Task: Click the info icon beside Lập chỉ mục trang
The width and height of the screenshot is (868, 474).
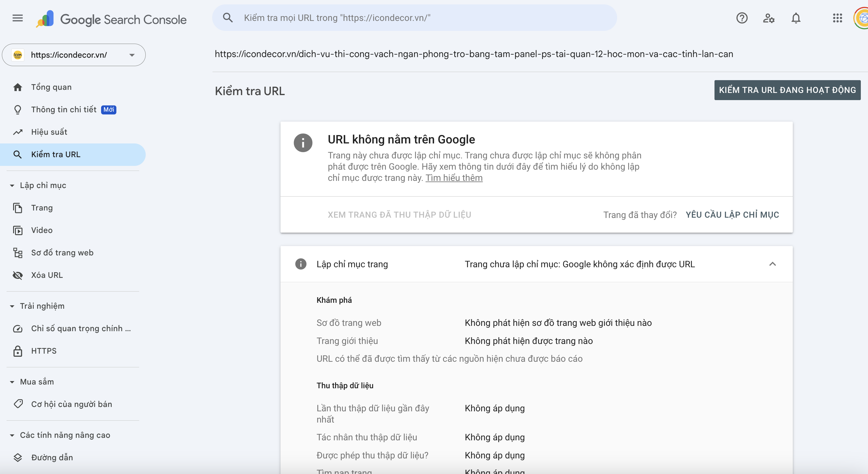Action: pyautogui.click(x=300, y=264)
